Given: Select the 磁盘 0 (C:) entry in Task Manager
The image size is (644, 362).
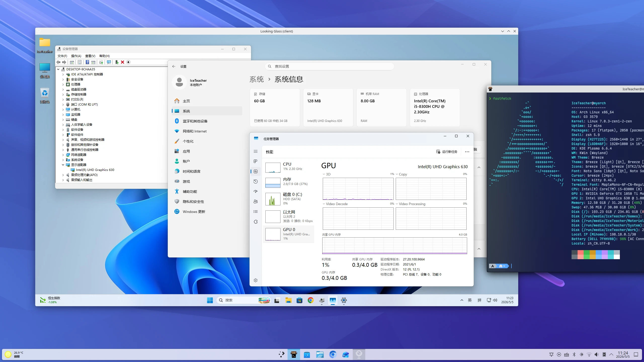Looking at the screenshot, I should click(289, 199).
